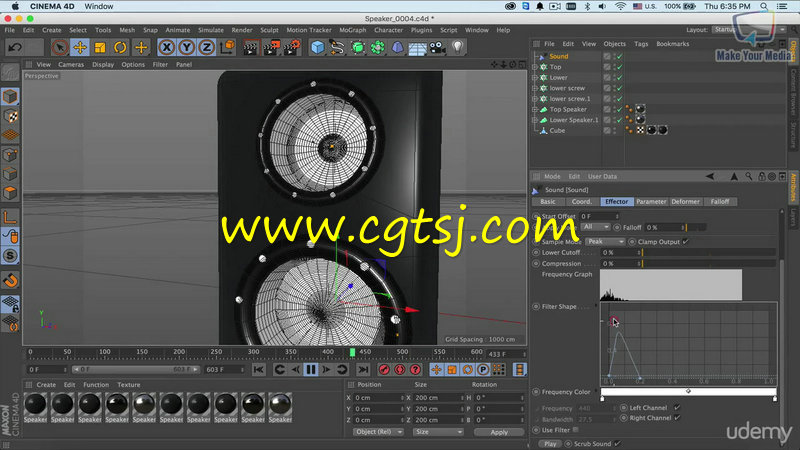Expand the lower screw hierarchy
This screenshot has height=450, width=800.
click(535, 88)
